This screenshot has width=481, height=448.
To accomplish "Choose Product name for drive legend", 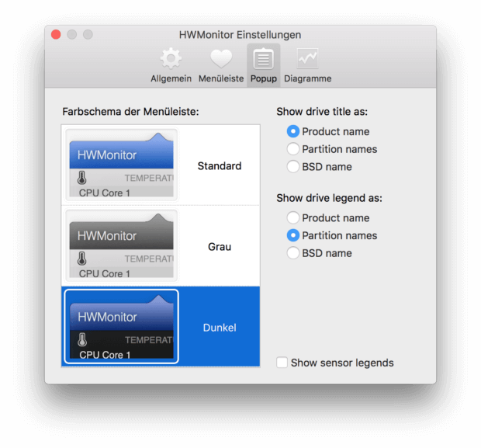I will [x=293, y=218].
